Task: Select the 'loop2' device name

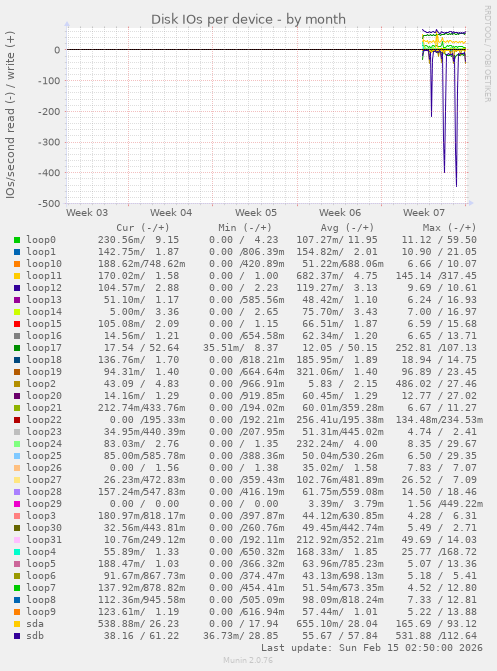Action: coord(41,383)
